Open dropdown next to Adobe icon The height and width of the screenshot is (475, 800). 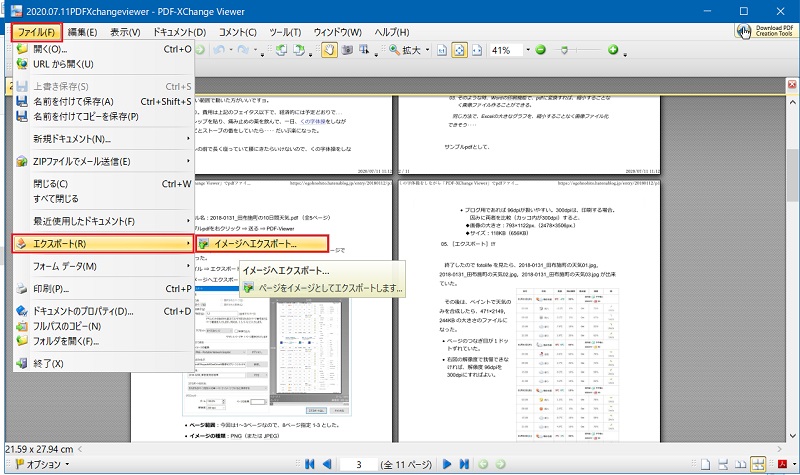[793, 464]
